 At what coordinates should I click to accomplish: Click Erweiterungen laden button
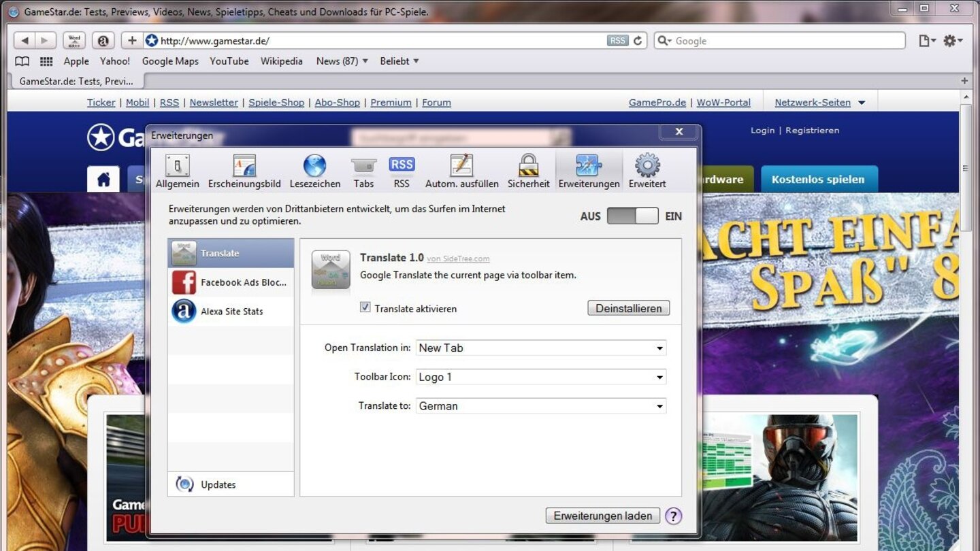(x=603, y=516)
